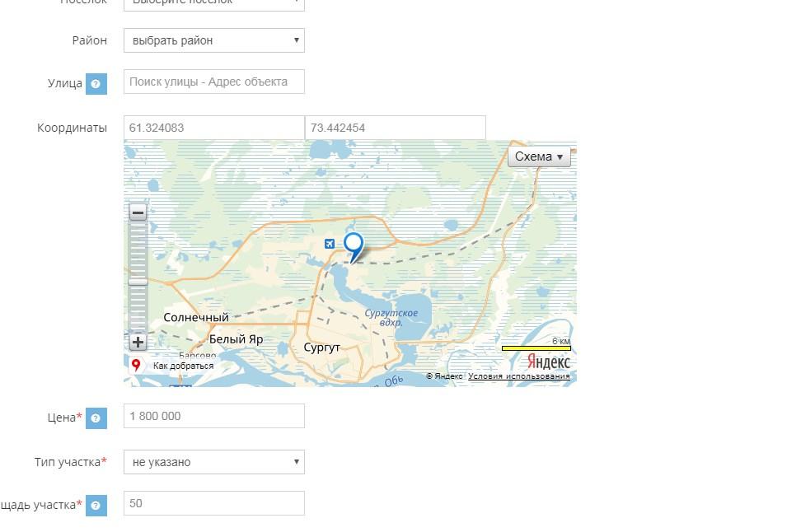The image size is (801, 532).
Task: Click the help icon next to Площадь участка
Action: click(96, 506)
